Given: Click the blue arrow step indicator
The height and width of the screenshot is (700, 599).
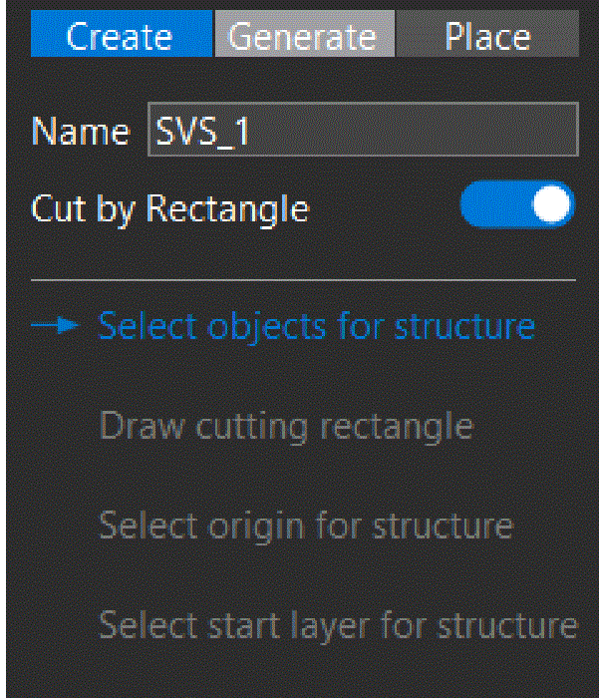Looking at the screenshot, I should (55, 325).
